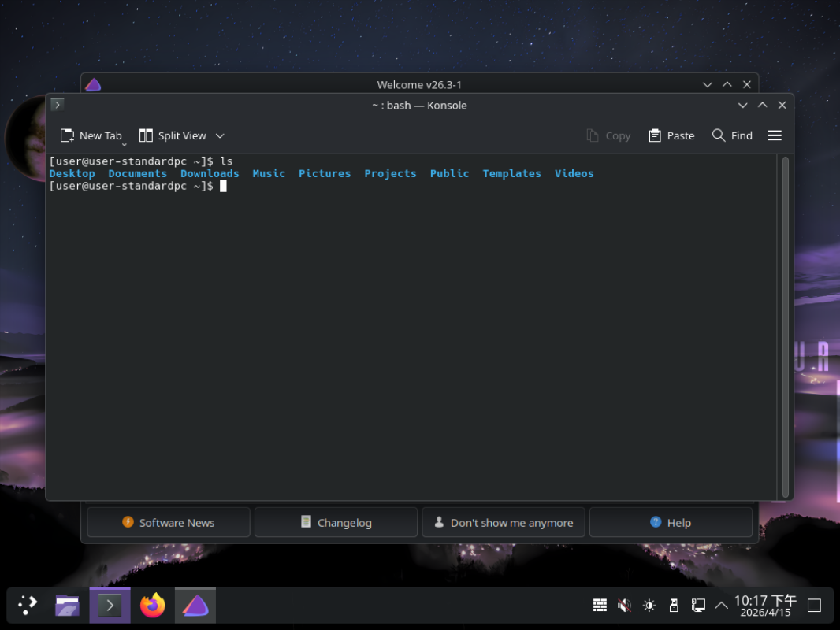Open the application launcher menu

(28, 605)
